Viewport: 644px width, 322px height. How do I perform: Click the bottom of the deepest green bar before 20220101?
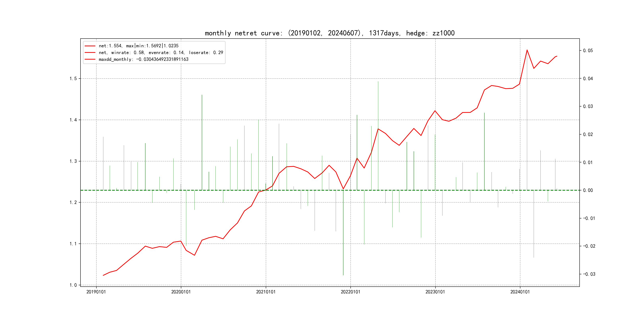click(343, 275)
